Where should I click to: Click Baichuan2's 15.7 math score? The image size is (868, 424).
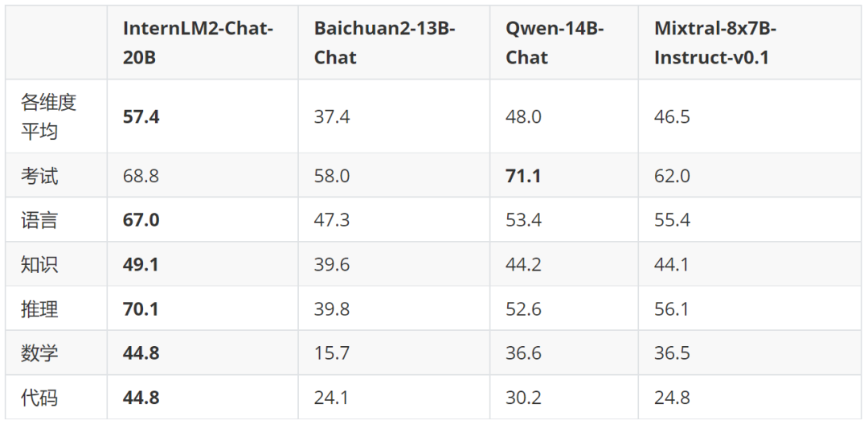coord(332,353)
